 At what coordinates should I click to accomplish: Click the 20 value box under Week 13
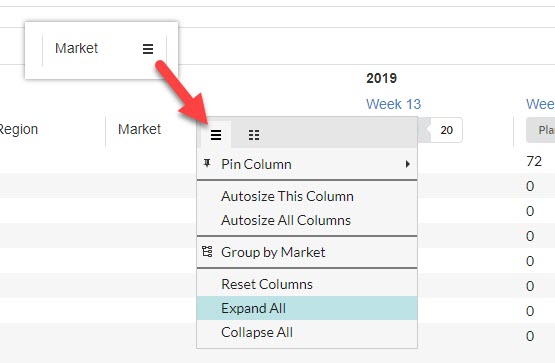pos(446,130)
